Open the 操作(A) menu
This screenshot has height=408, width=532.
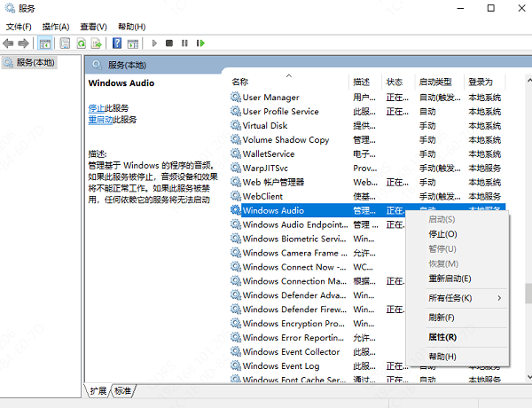56,27
